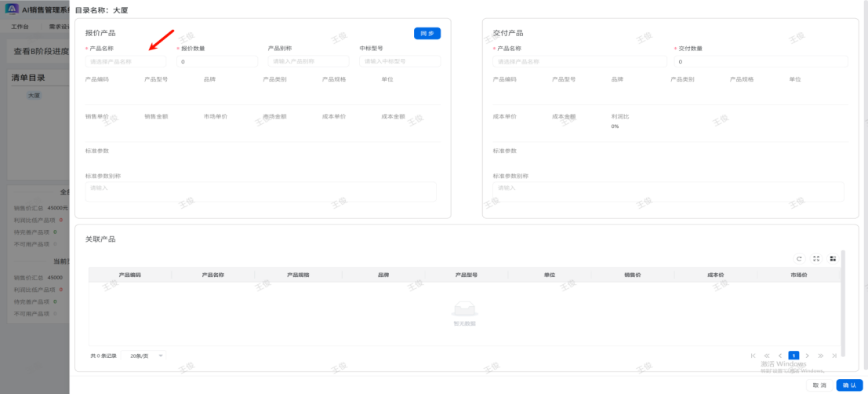
Task: Open the 交付产品 产品名称 selector
Action: click(579, 61)
